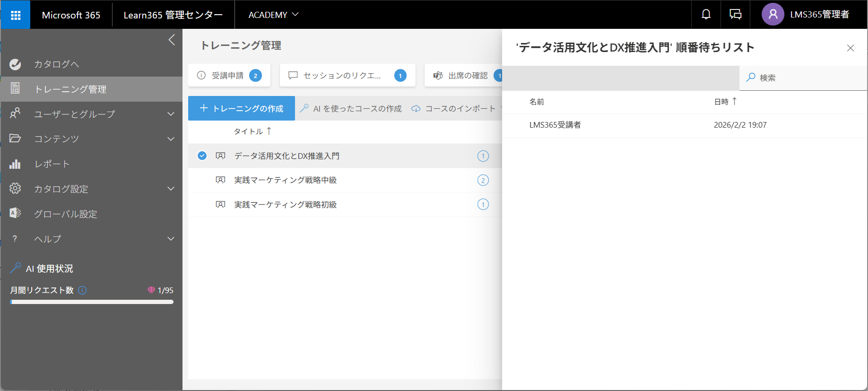
Task: Click the ユーザーとグループ people icon
Action: 15,113
